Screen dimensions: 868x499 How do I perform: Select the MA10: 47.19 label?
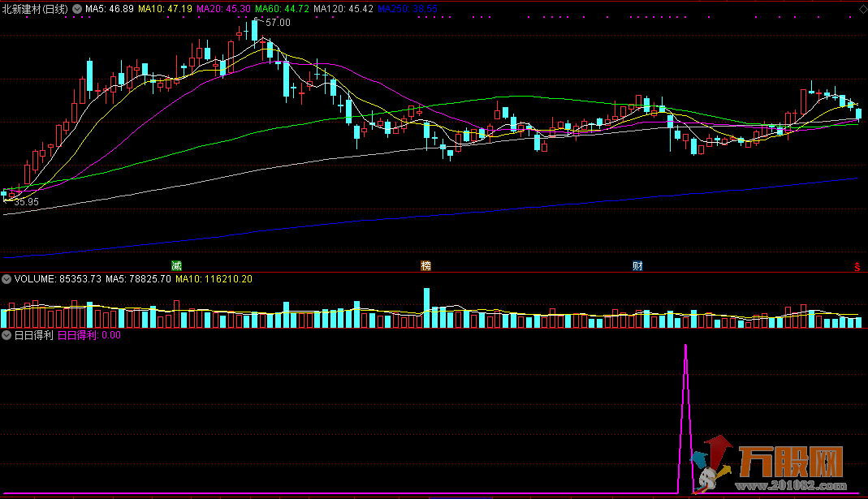(x=165, y=9)
